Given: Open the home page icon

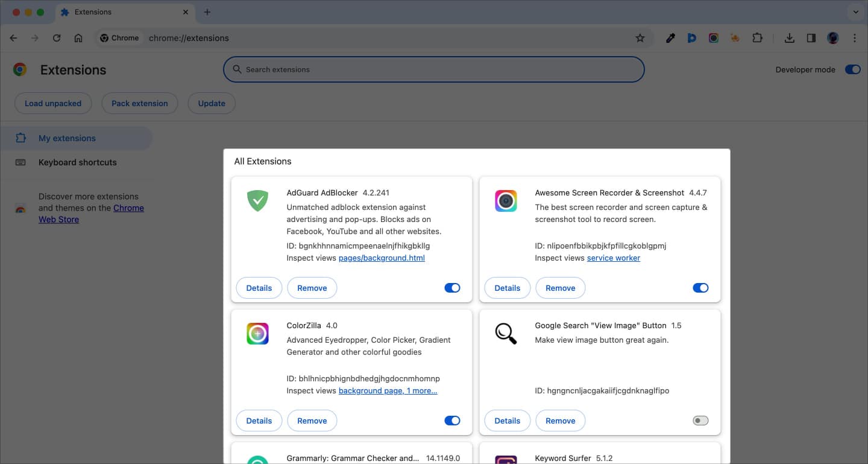Looking at the screenshot, I should coord(78,38).
